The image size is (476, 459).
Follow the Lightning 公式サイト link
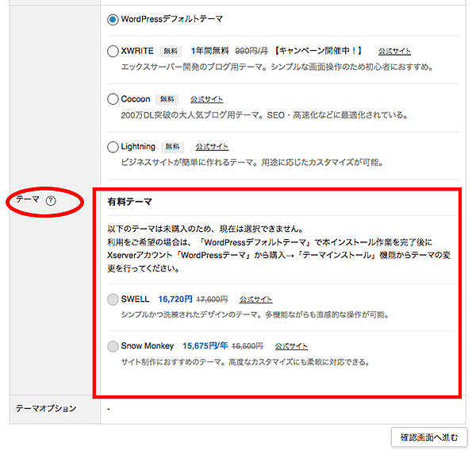[212, 147]
